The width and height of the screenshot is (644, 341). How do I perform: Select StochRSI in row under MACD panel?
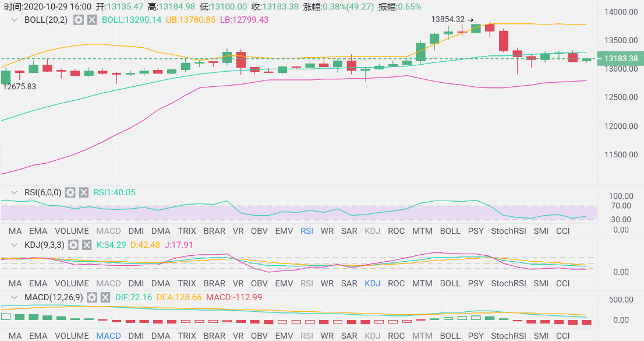pyautogui.click(x=508, y=336)
